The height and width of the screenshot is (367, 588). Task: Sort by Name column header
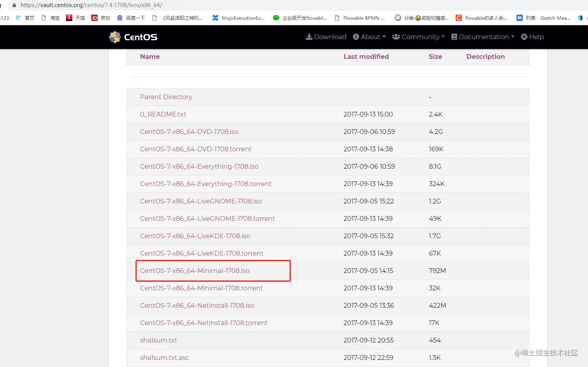click(x=150, y=56)
